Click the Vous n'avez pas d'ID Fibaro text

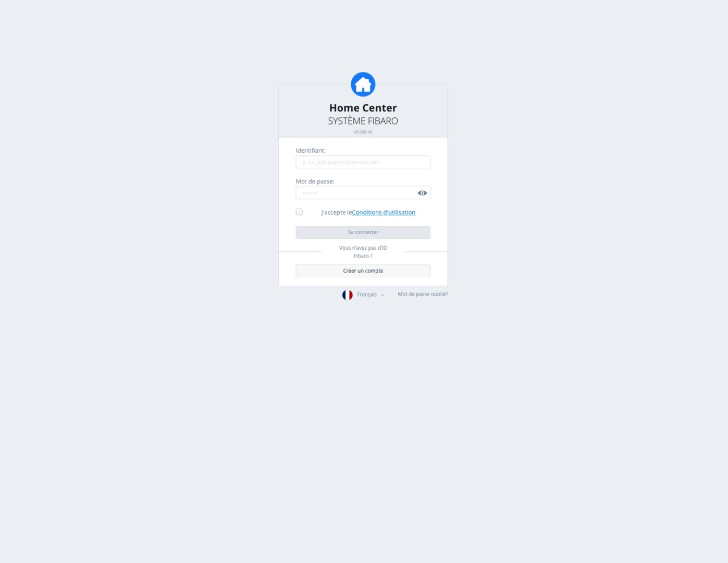point(363,252)
